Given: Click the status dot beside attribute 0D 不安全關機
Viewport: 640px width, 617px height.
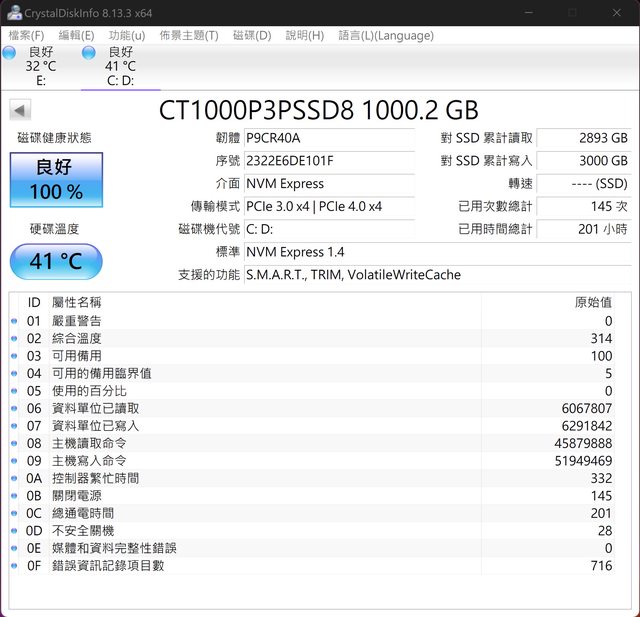Looking at the screenshot, I should pos(14,531).
